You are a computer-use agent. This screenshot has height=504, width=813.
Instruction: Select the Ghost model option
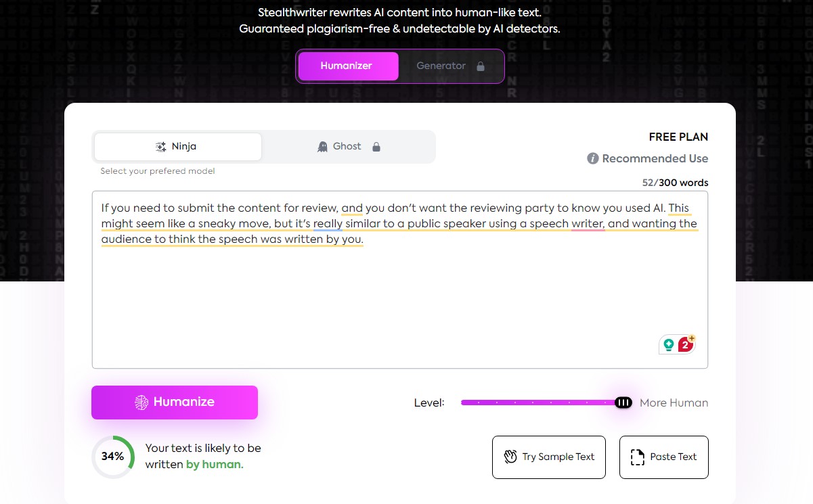348,147
